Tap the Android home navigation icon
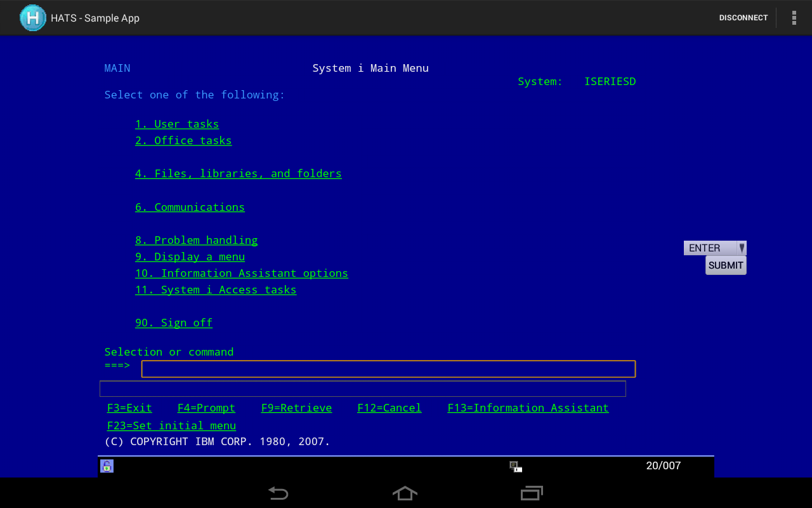 tap(405, 493)
